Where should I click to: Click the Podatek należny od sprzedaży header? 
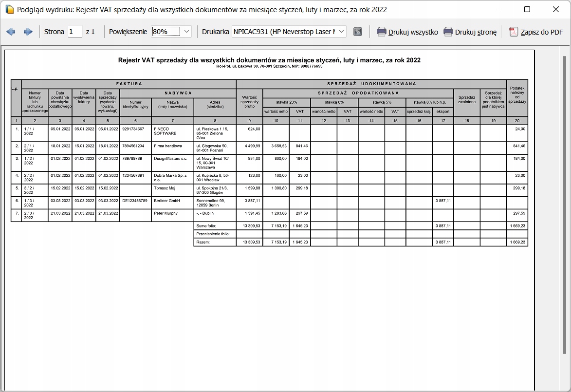pyautogui.click(x=517, y=94)
